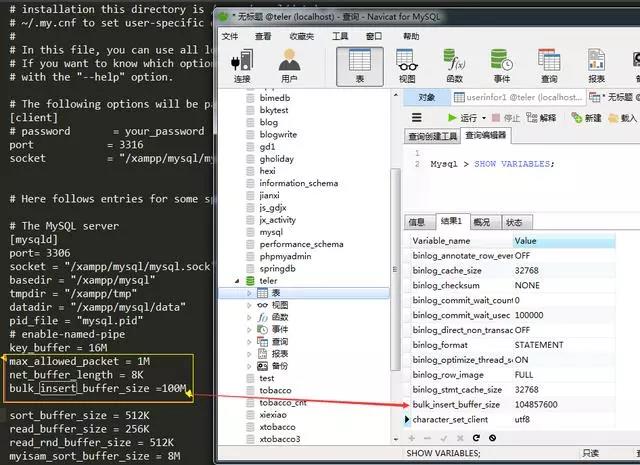The image size is (640, 465).
Task: Open the 报表 reports toolbar icon
Action: point(596,66)
